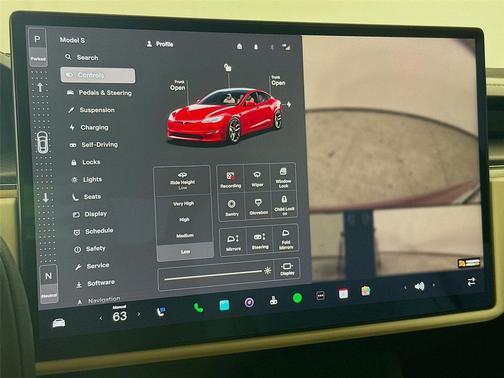Tap the car outline icon in gear strip
The image size is (504, 378).
[x=42, y=142]
